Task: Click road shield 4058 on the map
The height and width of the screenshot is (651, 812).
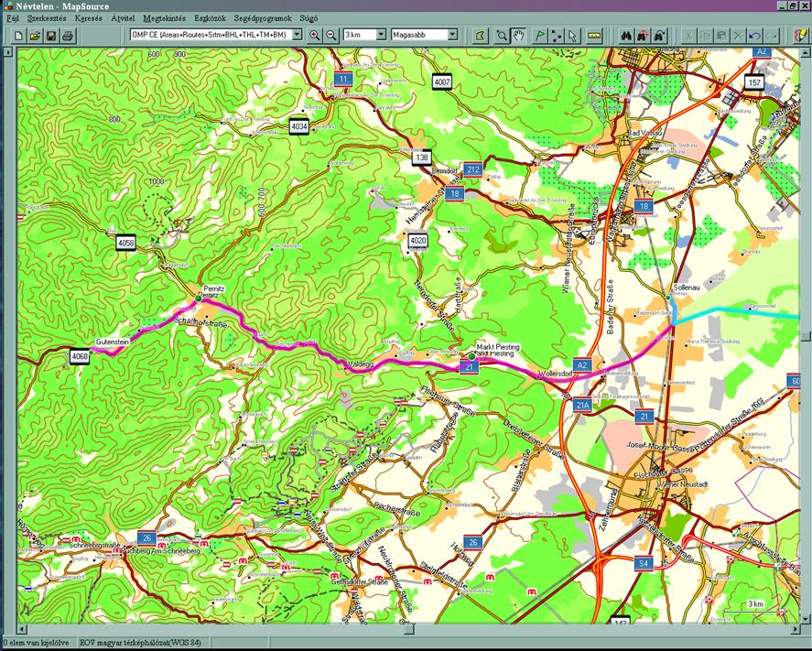Action: (125, 243)
